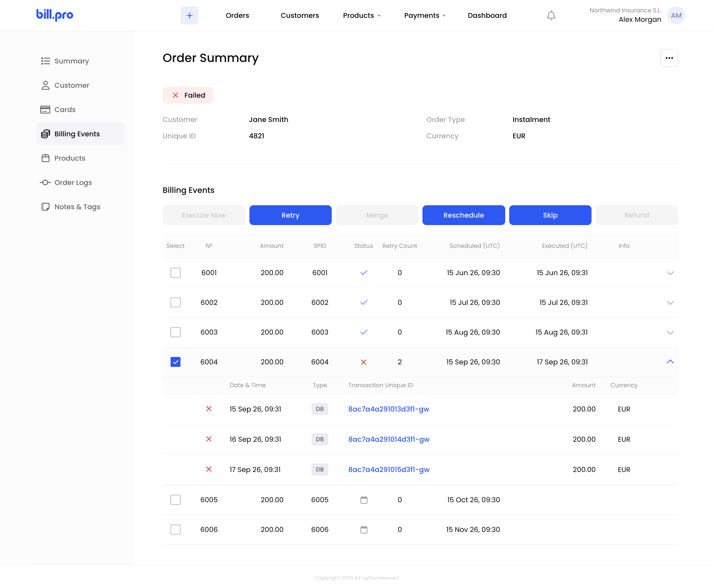Image resolution: width=714 pixels, height=588 pixels.
Task: Click the Customer person icon in sidebar
Action: pos(45,85)
